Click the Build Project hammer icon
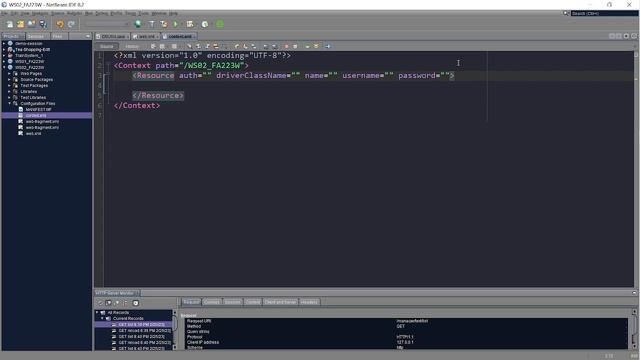This screenshot has height=360, width=640. point(152,24)
